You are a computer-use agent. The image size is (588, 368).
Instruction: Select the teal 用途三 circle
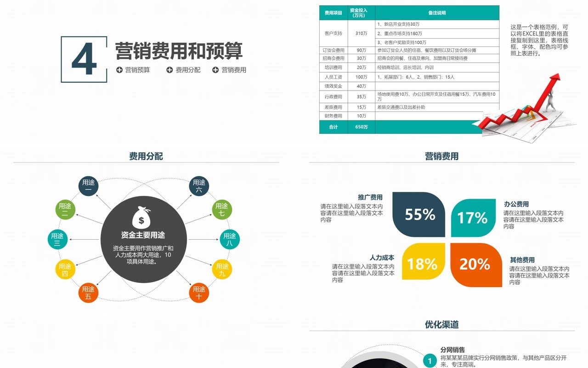(x=57, y=240)
